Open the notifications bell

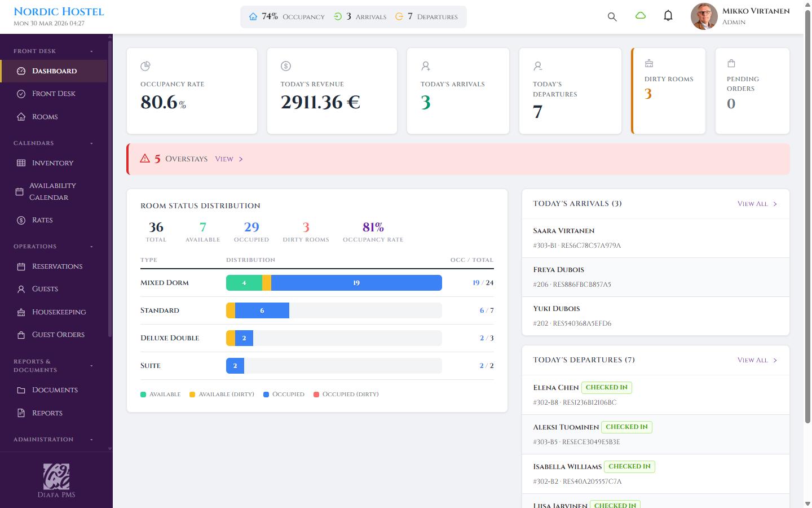click(668, 16)
